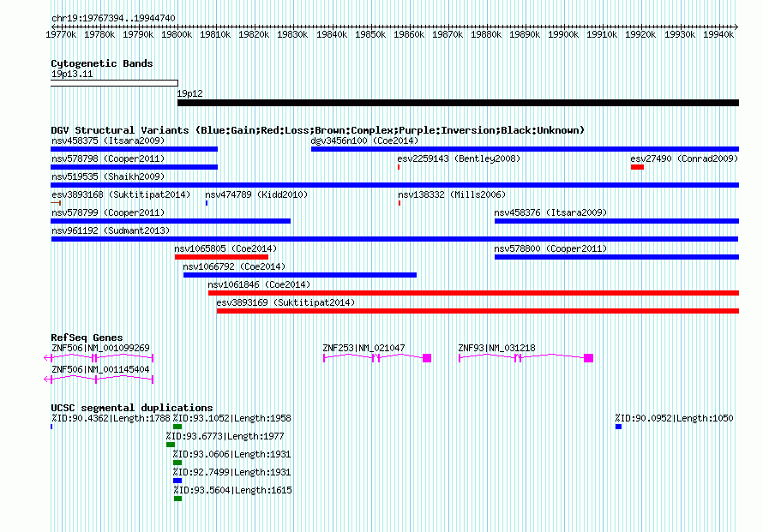Select the blue dgv3456n100 gain bar
Screen dimensions: 763x532
525,149
